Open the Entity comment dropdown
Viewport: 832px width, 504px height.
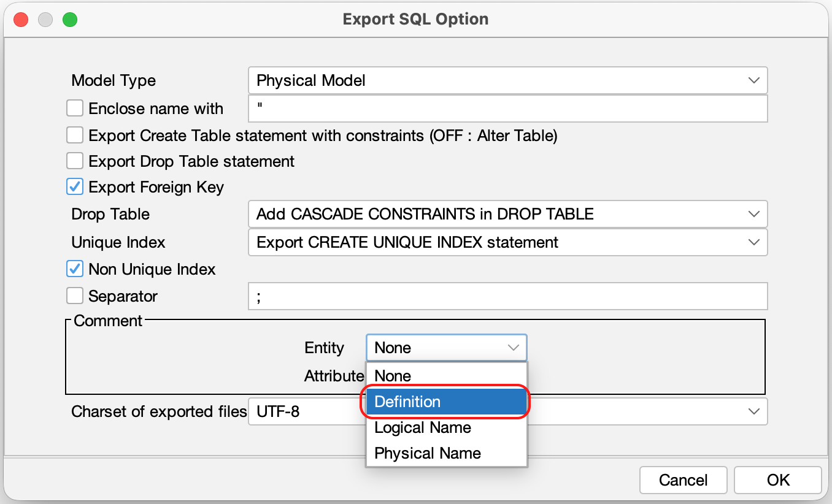446,348
